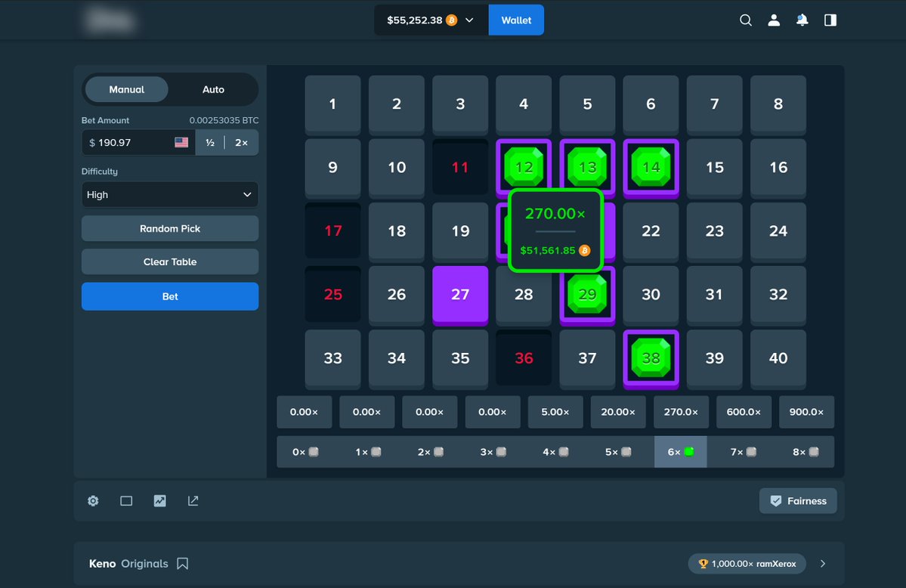The image size is (906, 588).
Task: Switch to Auto betting mode
Action: 213,90
